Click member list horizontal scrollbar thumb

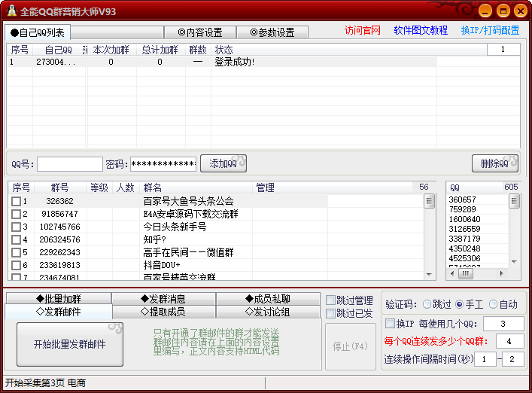[466, 273]
